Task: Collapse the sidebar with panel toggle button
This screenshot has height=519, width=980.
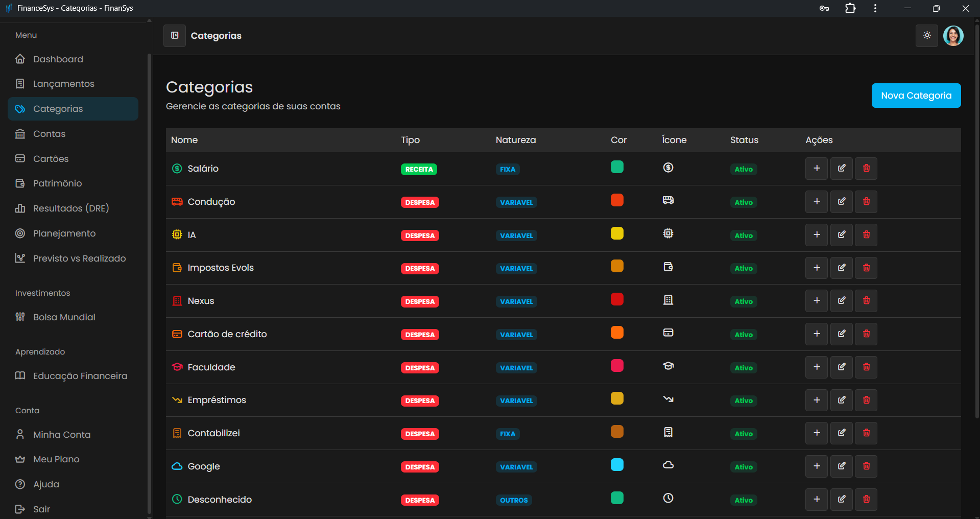Action: point(175,36)
